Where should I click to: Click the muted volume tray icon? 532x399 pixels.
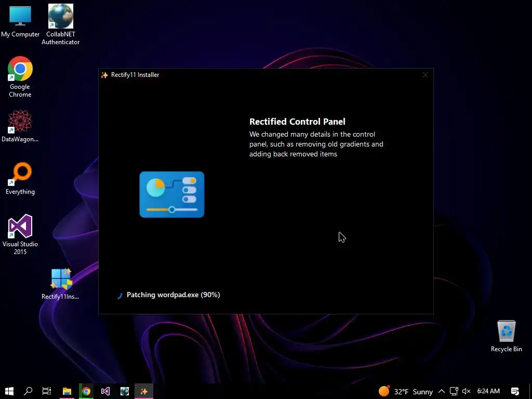pos(466,391)
